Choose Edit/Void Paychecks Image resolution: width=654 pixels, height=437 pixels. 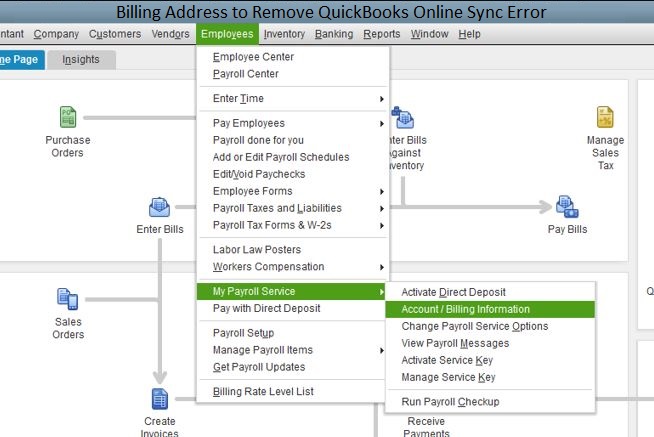(293, 174)
